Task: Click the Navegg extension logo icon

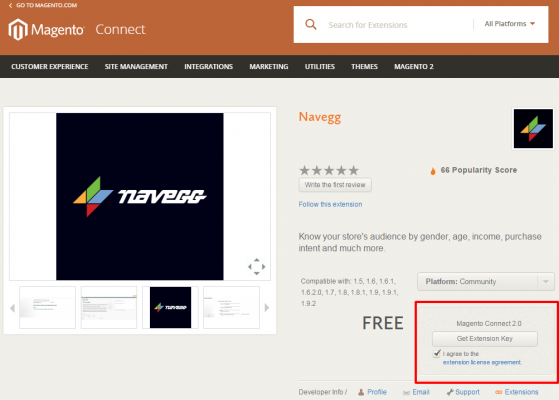Action: [533, 129]
